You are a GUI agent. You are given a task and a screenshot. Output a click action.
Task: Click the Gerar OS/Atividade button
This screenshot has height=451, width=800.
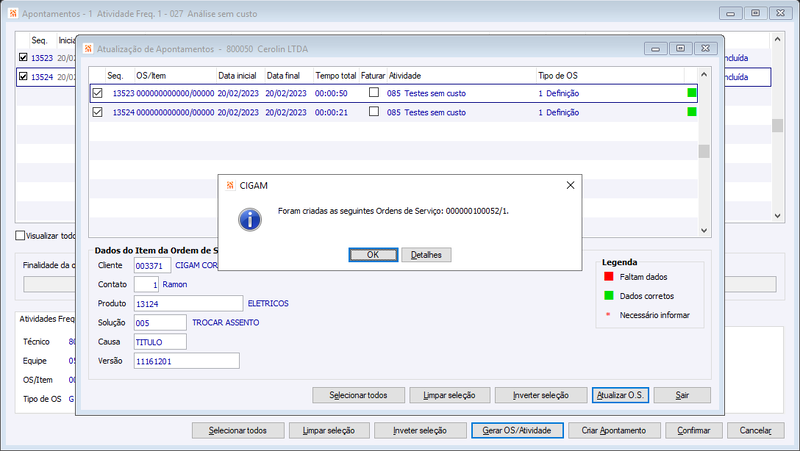(x=517, y=431)
